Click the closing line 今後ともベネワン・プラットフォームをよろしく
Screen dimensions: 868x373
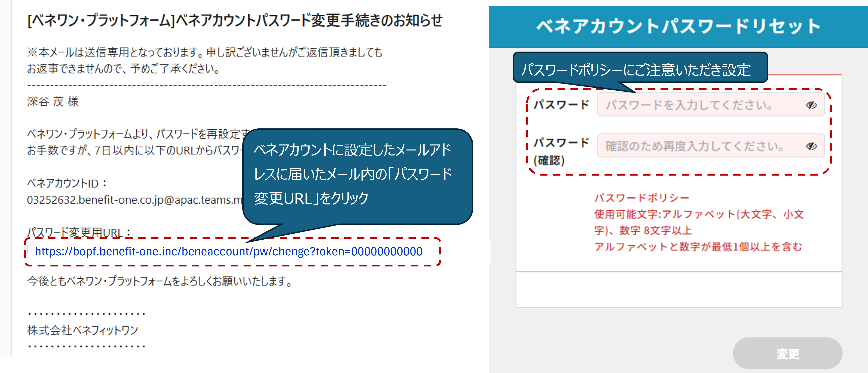[160, 281]
